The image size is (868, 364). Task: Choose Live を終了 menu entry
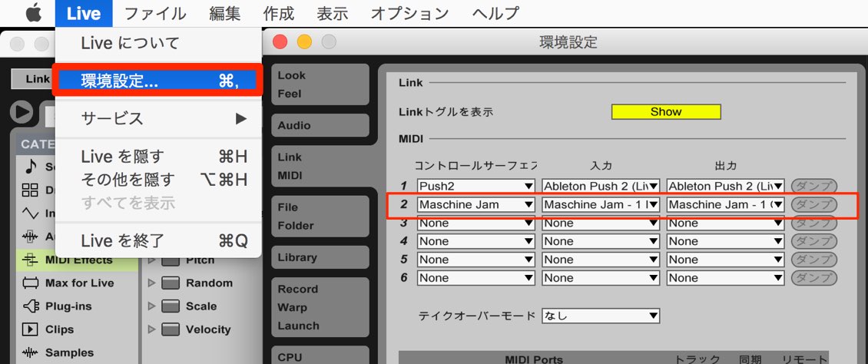(158, 240)
